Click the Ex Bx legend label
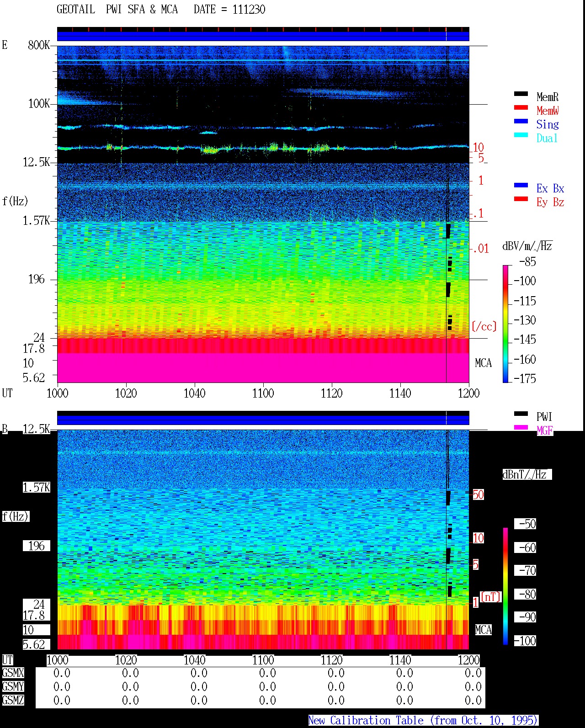Viewport: 585px width, 728px height. (550, 188)
